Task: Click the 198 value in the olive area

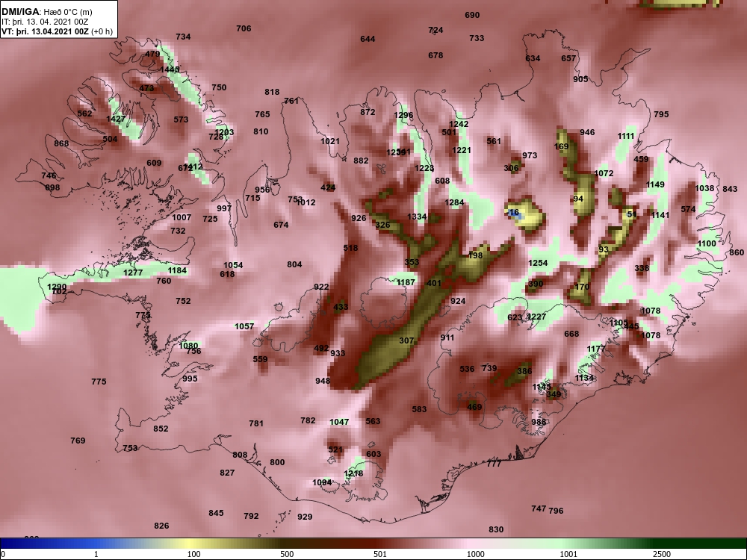Action: [x=475, y=255]
